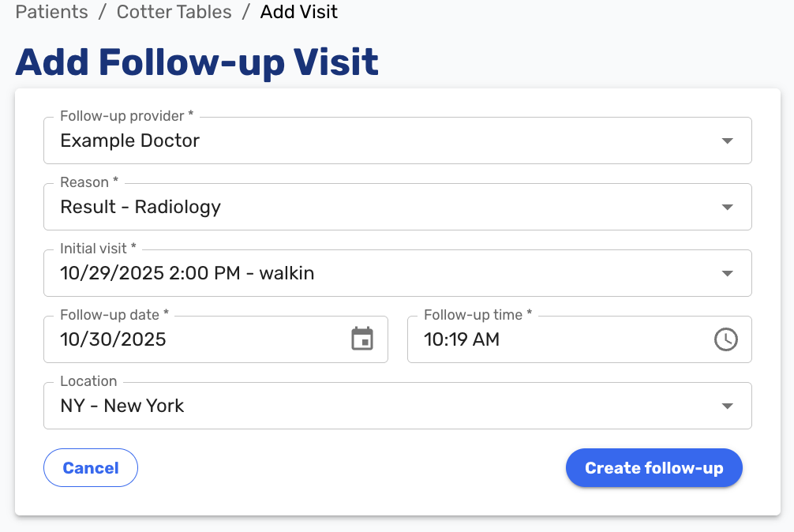Open the Location field showing NY - New York
The height and width of the screenshot is (532, 794).
tap(316, 406)
